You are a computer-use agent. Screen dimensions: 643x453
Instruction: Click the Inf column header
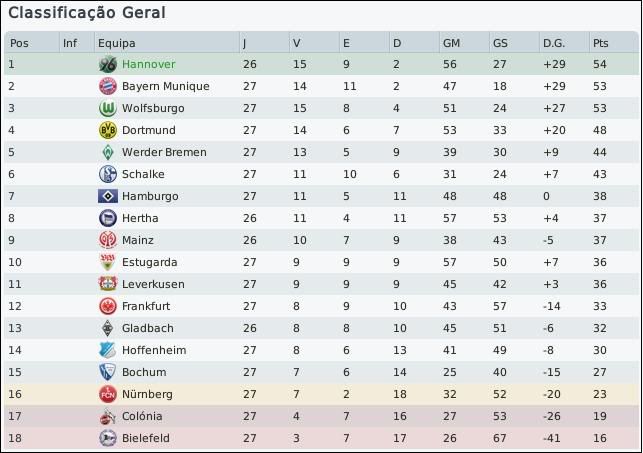point(69,43)
